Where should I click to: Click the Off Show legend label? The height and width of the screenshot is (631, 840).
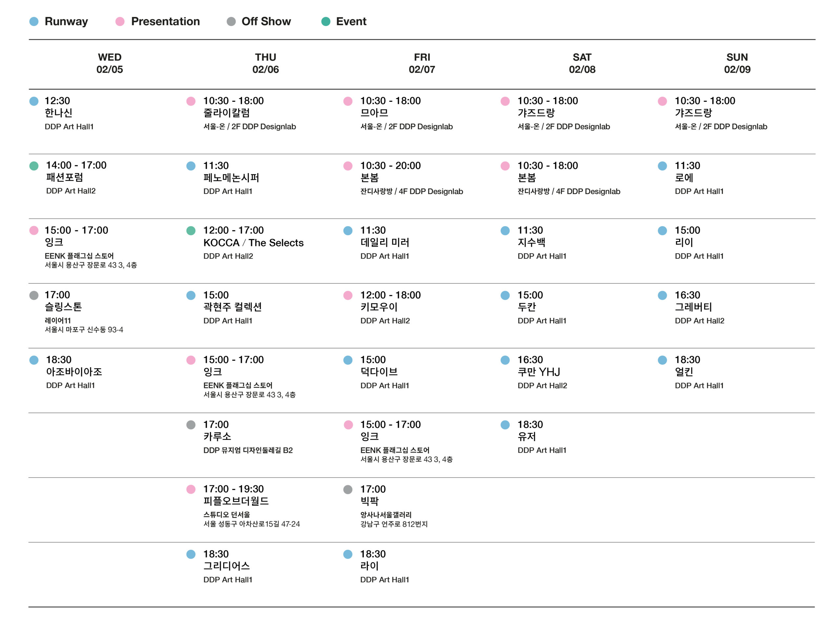point(266,22)
